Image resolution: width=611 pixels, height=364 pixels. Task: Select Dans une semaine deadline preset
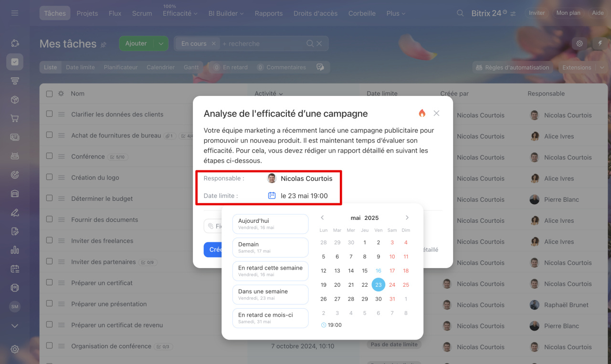[270, 294]
